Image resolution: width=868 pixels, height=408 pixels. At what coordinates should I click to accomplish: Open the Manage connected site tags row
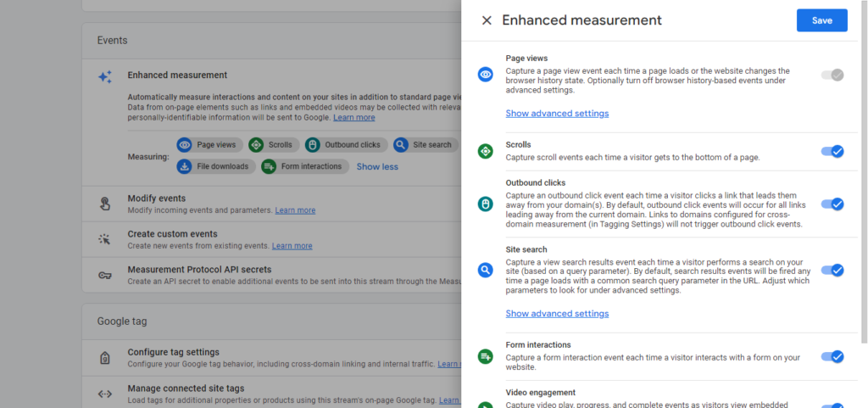tap(271, 393)
